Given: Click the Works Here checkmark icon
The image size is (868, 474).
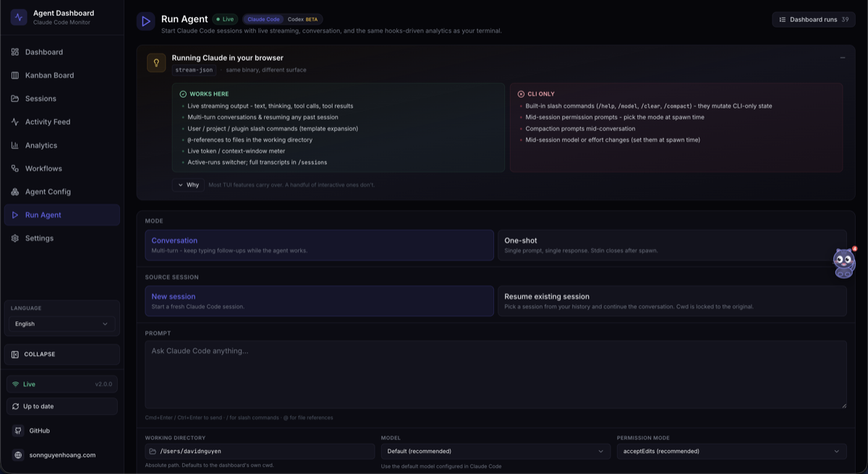Looking at the screenshot, I should [x=183, y=94].
